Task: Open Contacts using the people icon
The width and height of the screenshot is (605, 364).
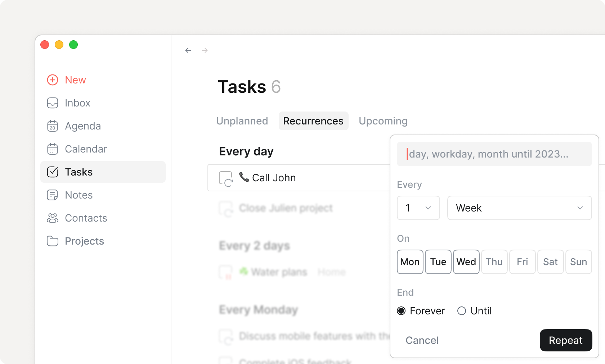Action: [x=52, y=218]
